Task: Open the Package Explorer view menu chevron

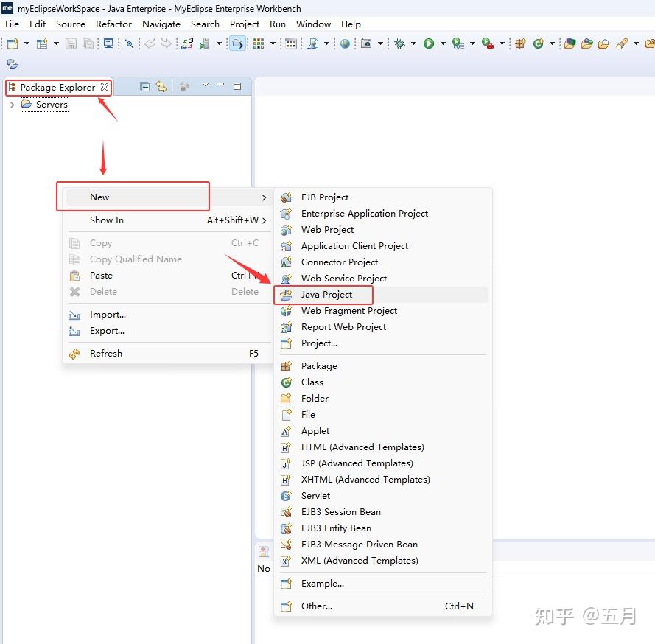Action: click(x=206, y=86)
